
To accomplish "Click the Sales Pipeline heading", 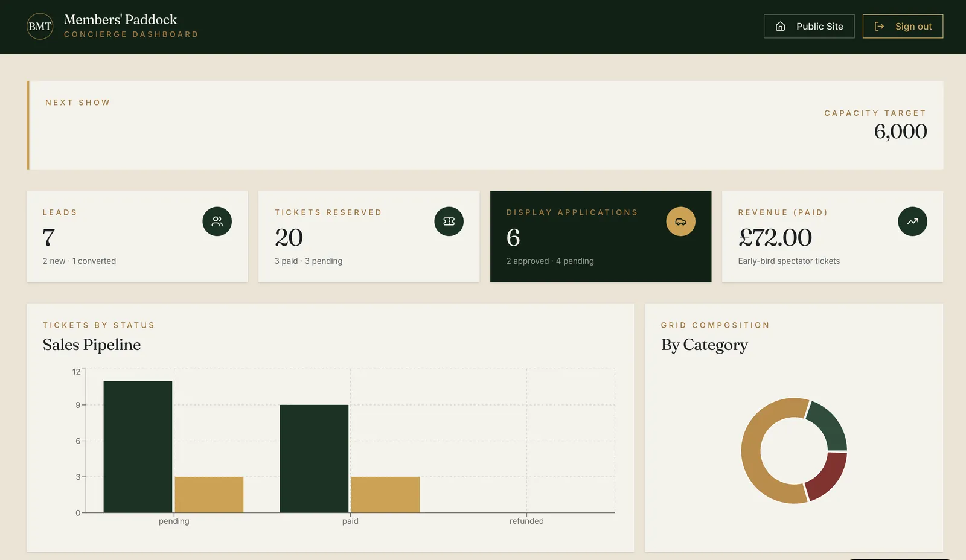I will pos(92,345).
